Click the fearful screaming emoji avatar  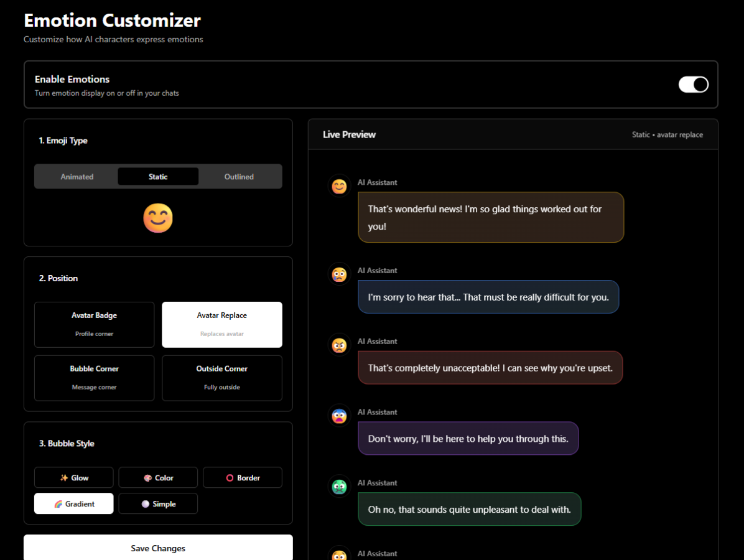[x=339, y=416]
